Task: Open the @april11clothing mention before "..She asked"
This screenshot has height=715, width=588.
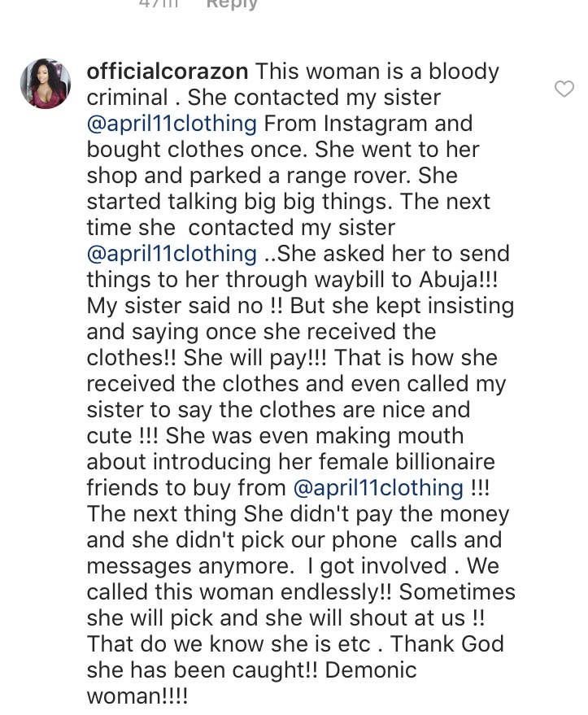Action: (172, 254)
